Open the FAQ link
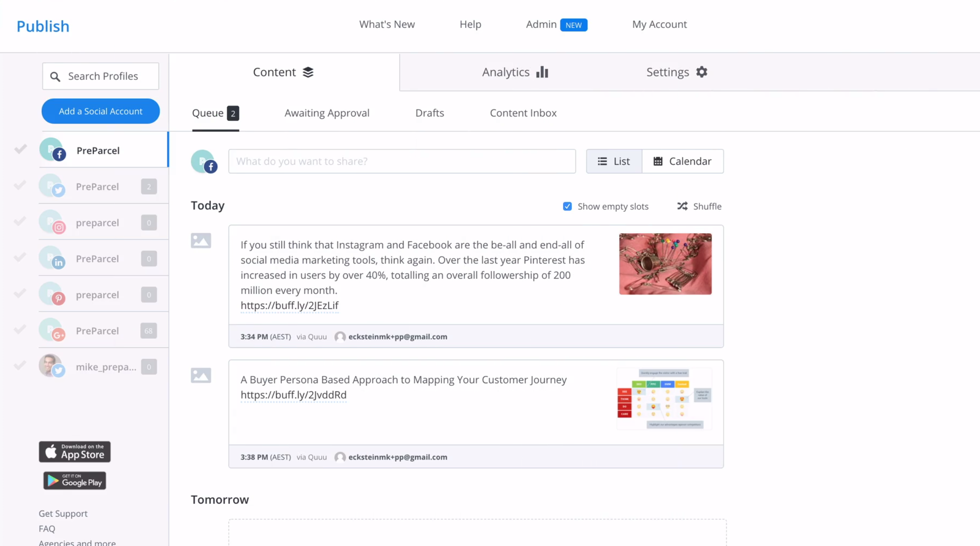This screenshot has height=546, width=980. (x=47, y=528)
